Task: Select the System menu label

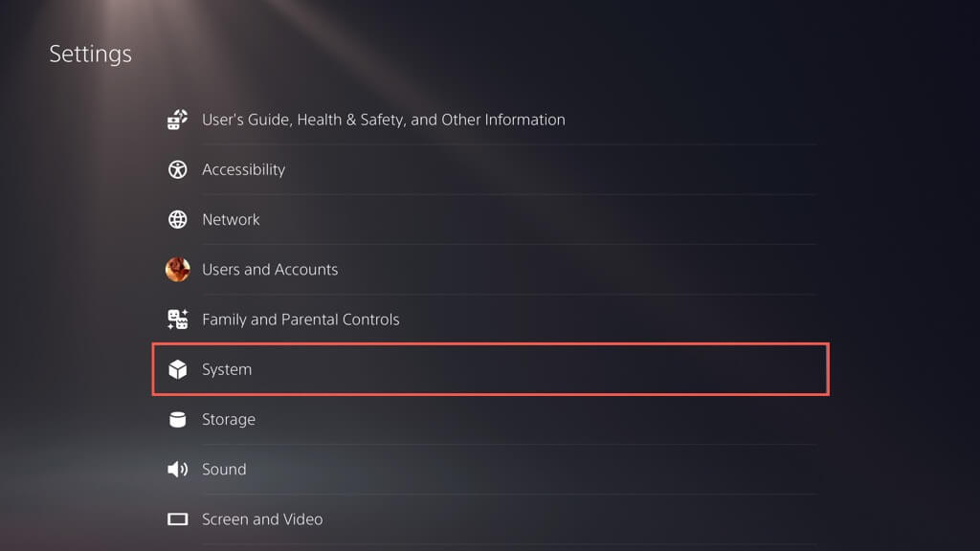Action: point(227,369)
